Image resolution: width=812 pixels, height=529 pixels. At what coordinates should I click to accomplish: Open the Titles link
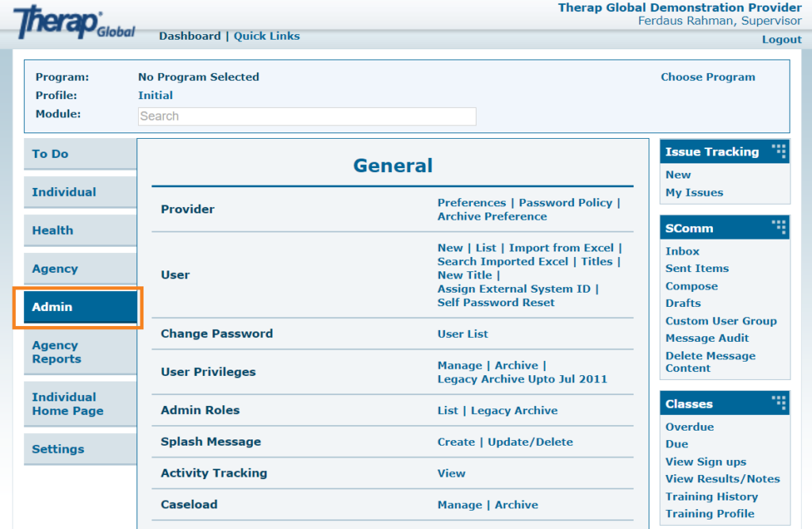pos(596,262)
